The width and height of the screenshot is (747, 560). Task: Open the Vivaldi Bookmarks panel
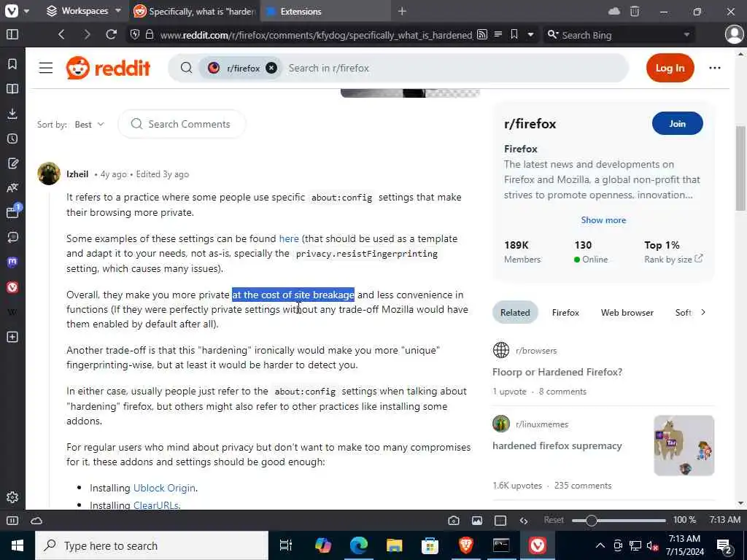click(x=12, y=64)
